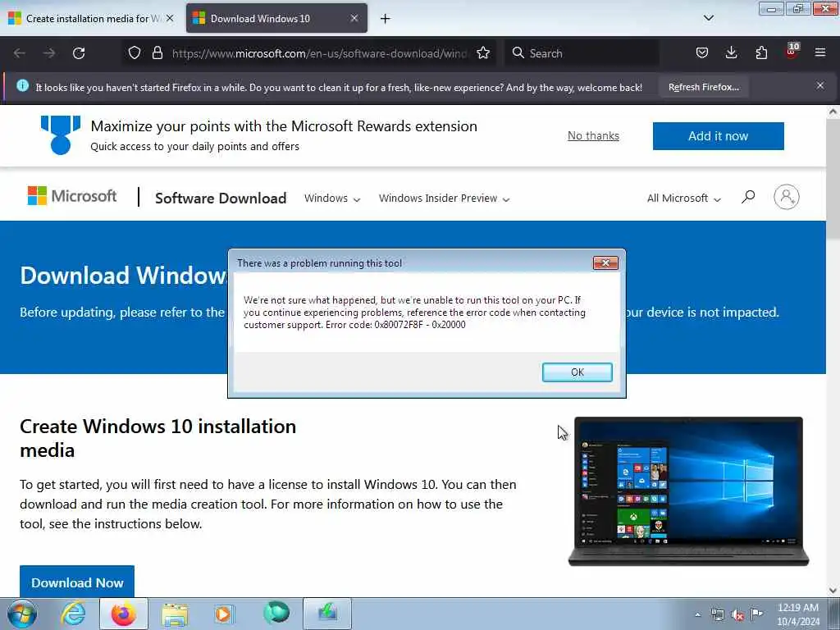
Task: Click the No thanks link
Action: click(593, 135)
